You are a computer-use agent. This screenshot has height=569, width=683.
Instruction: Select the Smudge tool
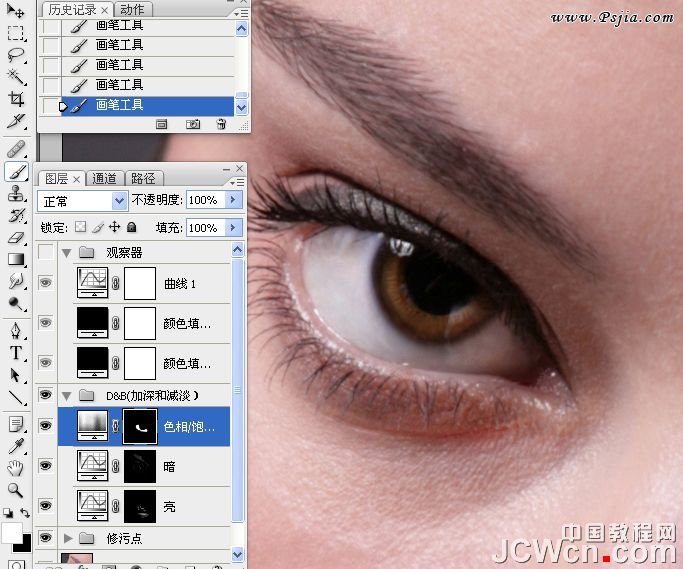point(16,281)
